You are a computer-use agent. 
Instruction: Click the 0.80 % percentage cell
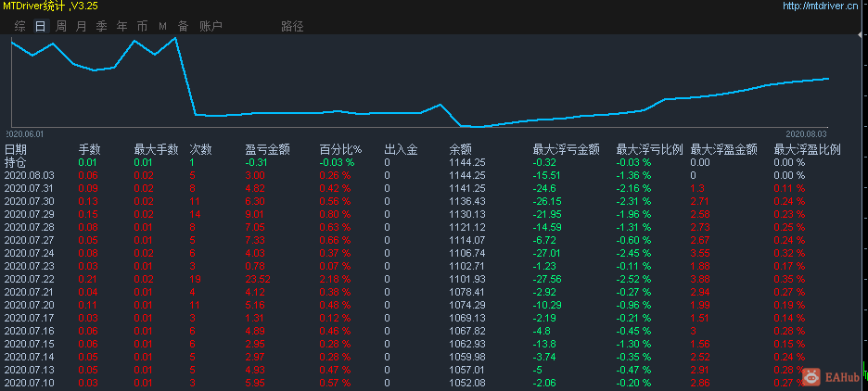point(335,214)
